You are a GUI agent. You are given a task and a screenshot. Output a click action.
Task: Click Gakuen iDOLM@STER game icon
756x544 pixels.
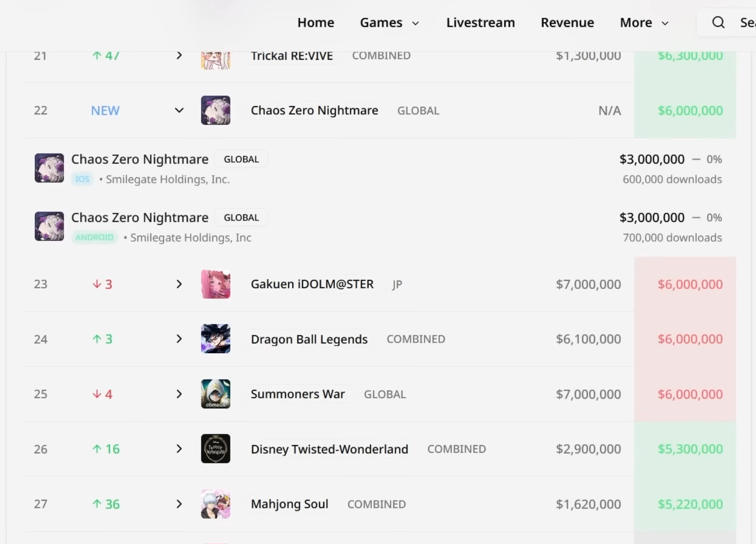pos(215,284)
